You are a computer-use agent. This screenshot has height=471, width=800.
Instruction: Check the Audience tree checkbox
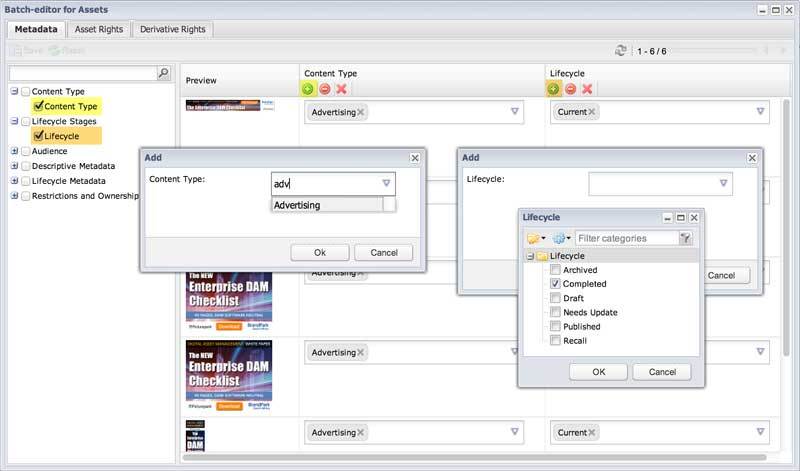click(x=26, y=152)
